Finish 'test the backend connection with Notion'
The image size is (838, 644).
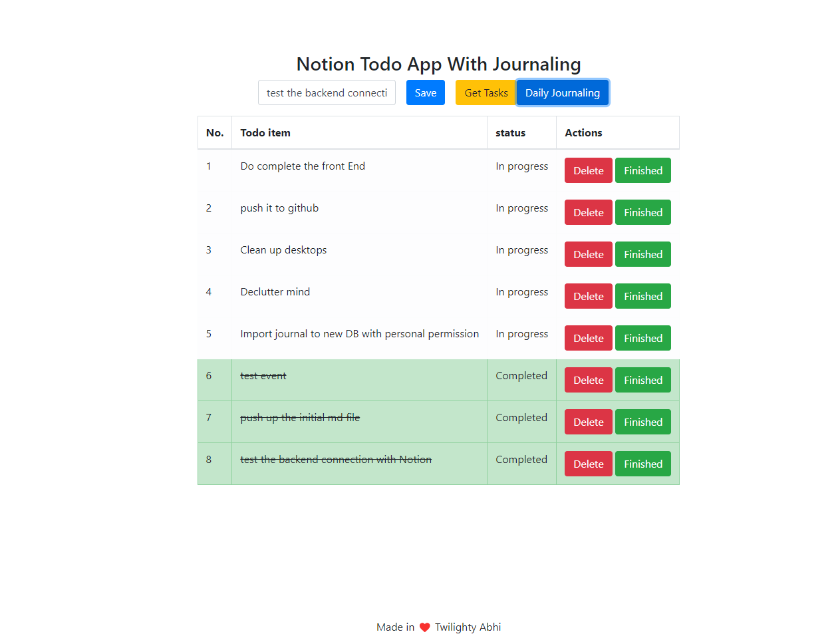(642, 464)
